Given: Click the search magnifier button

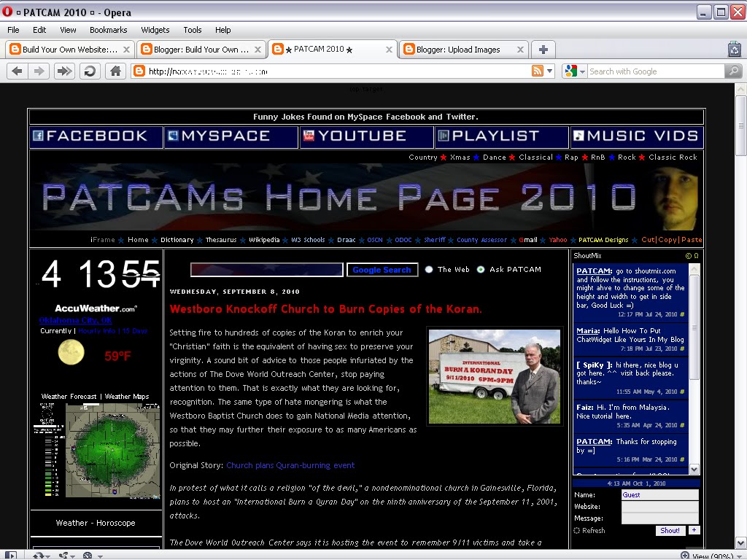Looking at the screenshot, I should [734, 71].
